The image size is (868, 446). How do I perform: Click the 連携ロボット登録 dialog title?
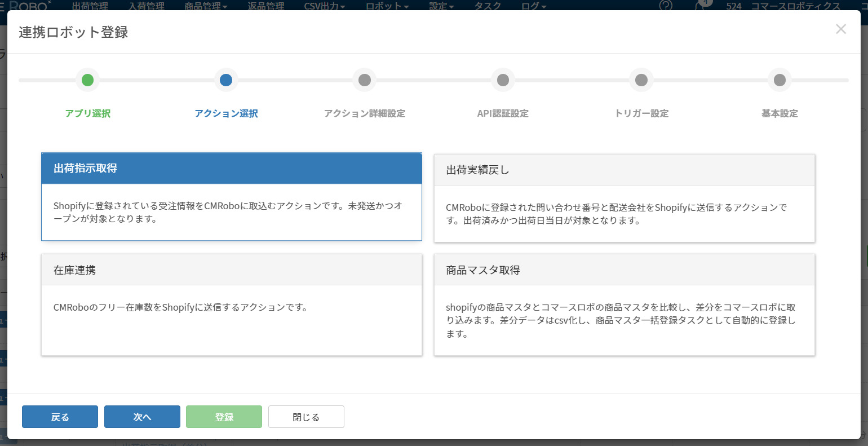coord(73,32)
